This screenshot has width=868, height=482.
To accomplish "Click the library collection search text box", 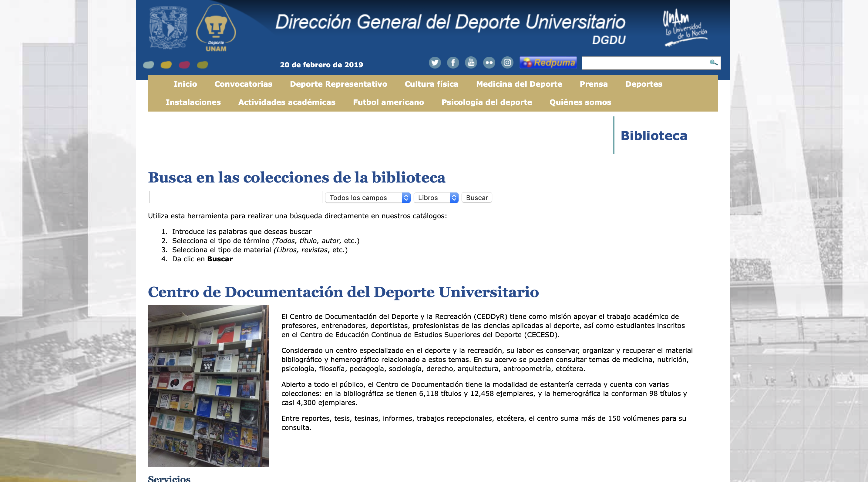I will point(236,197).
